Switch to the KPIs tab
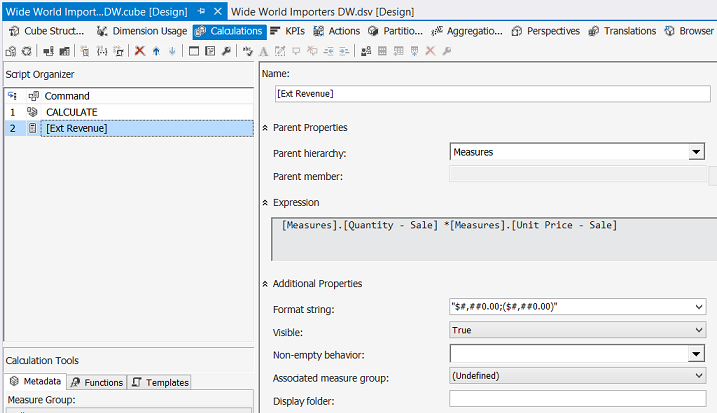 [287, 31]
